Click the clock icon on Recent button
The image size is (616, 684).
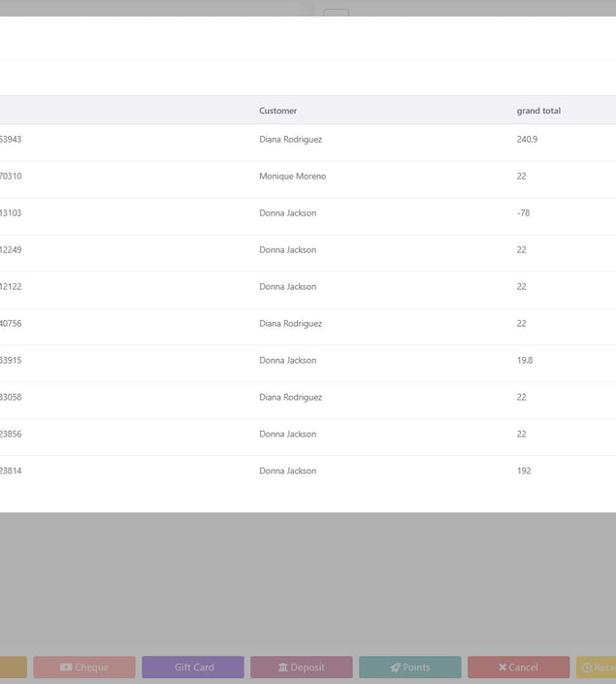tap(587, 668)
